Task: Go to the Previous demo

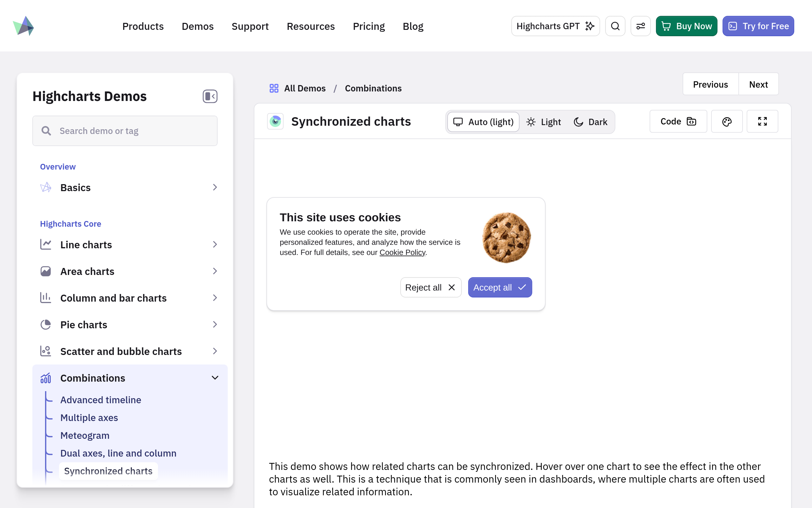Action: click(x=710, y=84)
